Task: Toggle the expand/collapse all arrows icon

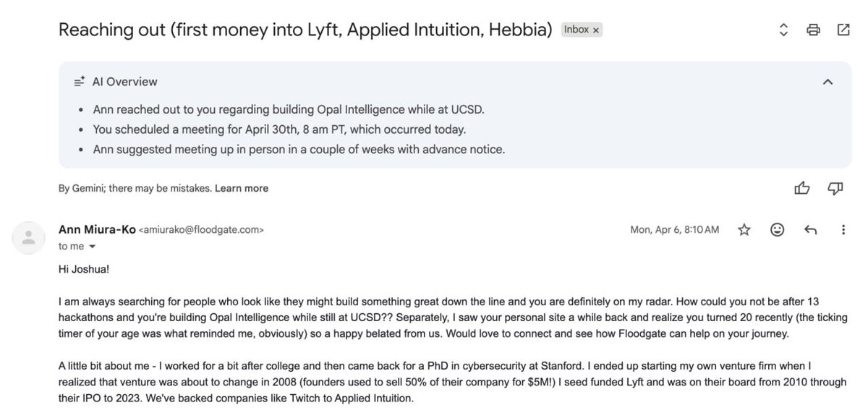Action: [x=783, y=30]
